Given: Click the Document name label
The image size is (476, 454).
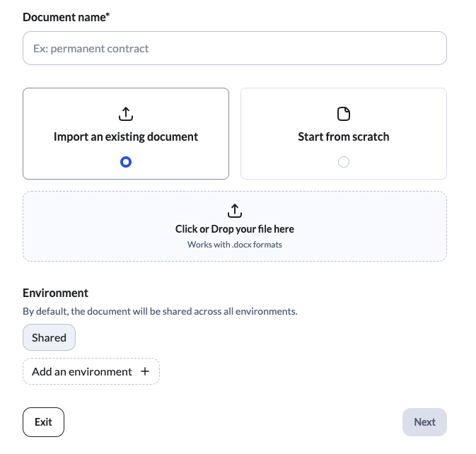Looking at the screenshot, I should [66, 17].
